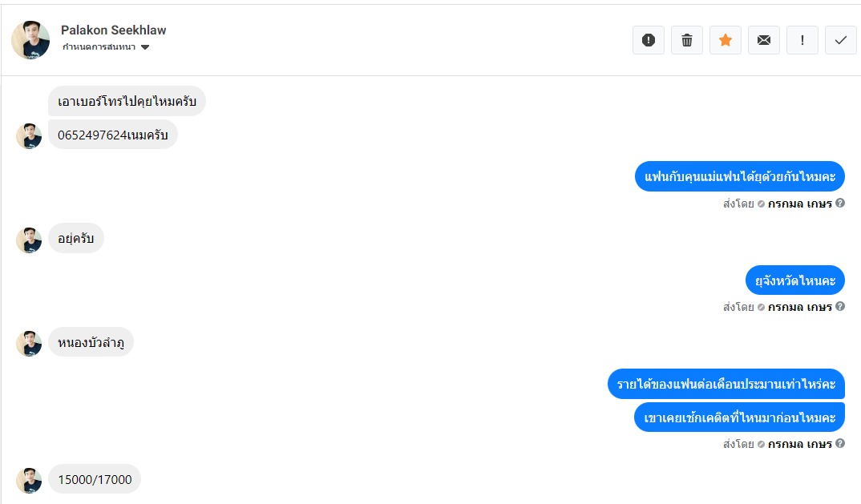
Task: Click the help icon below "แฟนกับคุณแม่แฟนได้ยุด้วยกันไหมคะ"
Action: point(840,204)
